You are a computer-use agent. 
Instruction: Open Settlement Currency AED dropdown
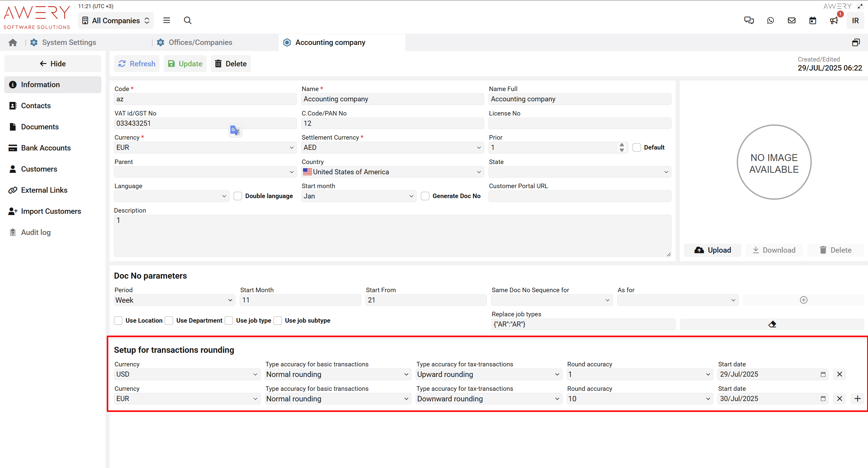[x=392, y=147]
